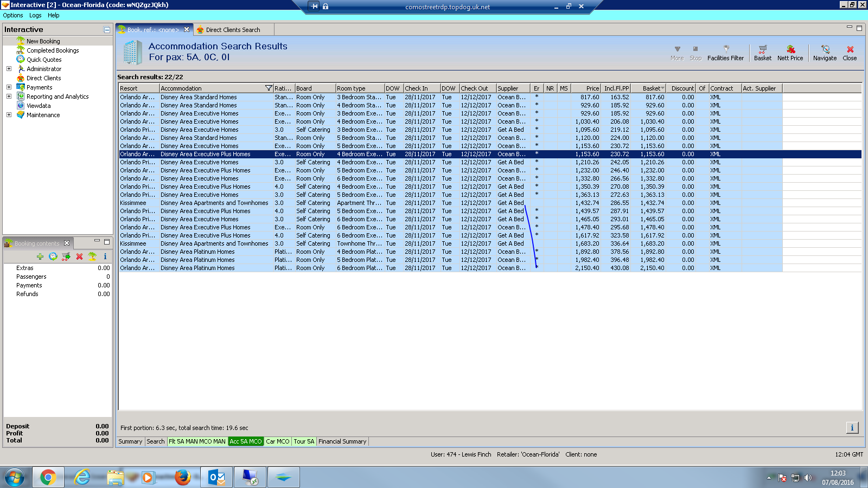Click the Navigate compass button
The image size is (868, 488).
click(825, 53)
